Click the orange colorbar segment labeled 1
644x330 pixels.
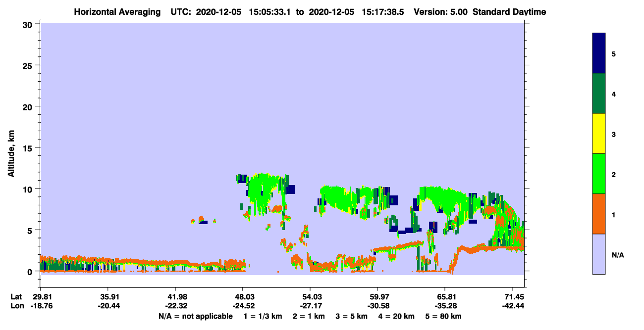click(x=599, y=214)
